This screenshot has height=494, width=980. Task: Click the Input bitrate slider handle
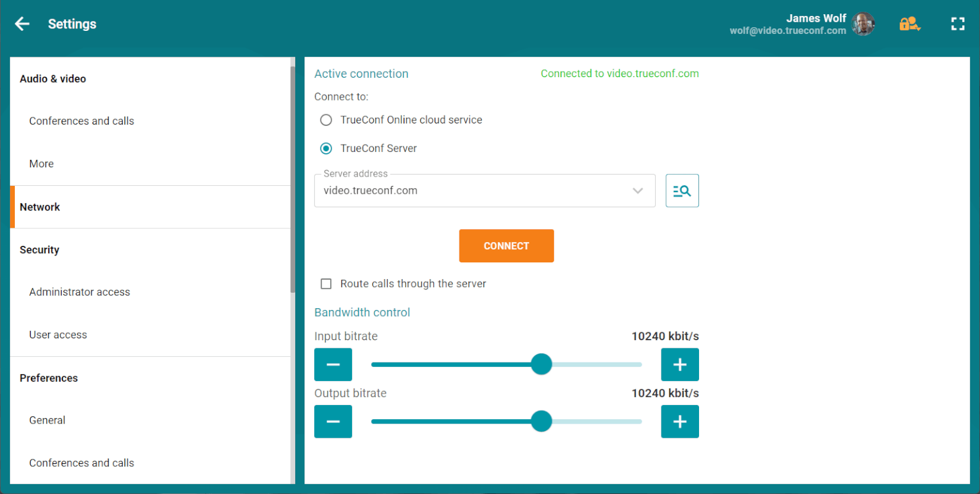point(542,364)
